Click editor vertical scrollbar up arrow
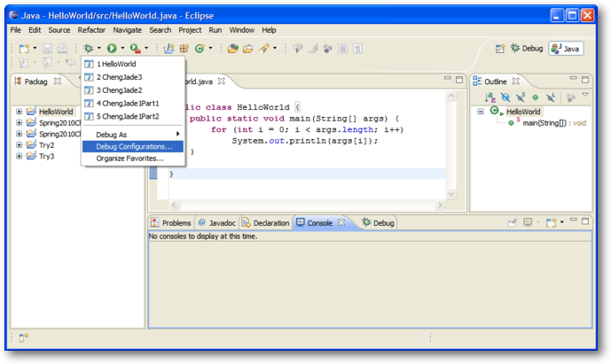 pyautogui.click(x=450, y=97)
